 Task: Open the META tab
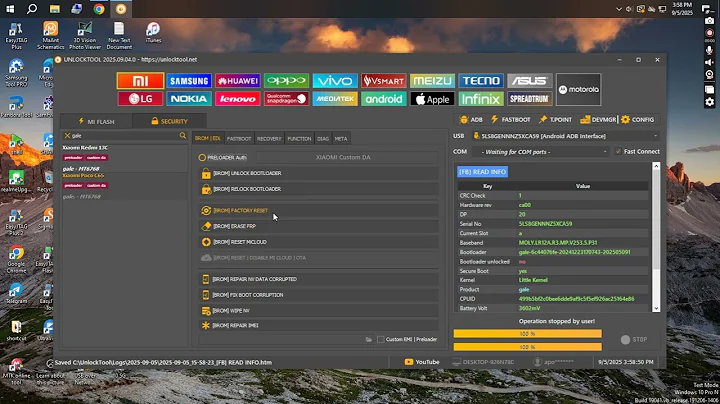tap(341, 139)
